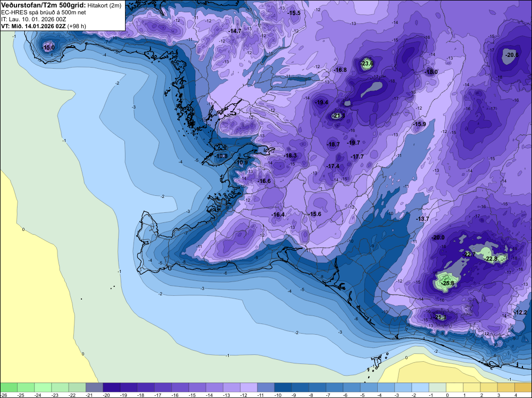Click the -18.0 temperature label
Image resolution: width=532 pixels, height=398 pixels.
(x=431, y=72)
